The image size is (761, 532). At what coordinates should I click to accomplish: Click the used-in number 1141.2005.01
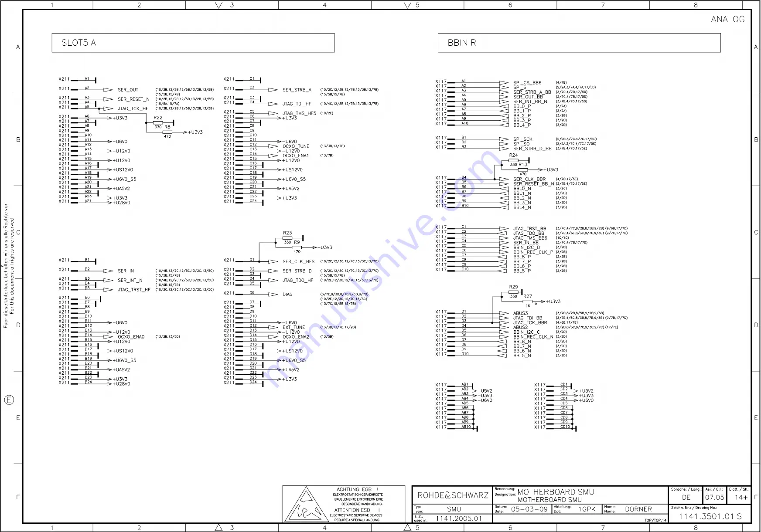459,518
